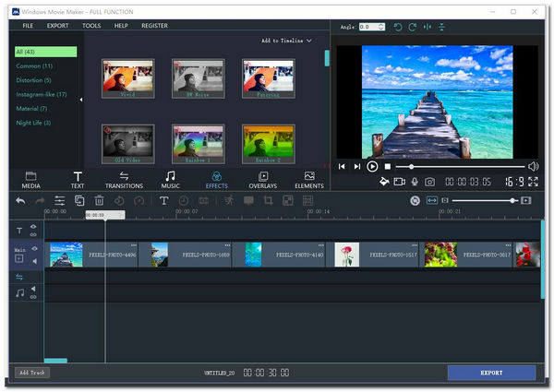Click the paint bucket icon under the preview
The width and height of the screenshot is (554, 392).
pos(384,182)
